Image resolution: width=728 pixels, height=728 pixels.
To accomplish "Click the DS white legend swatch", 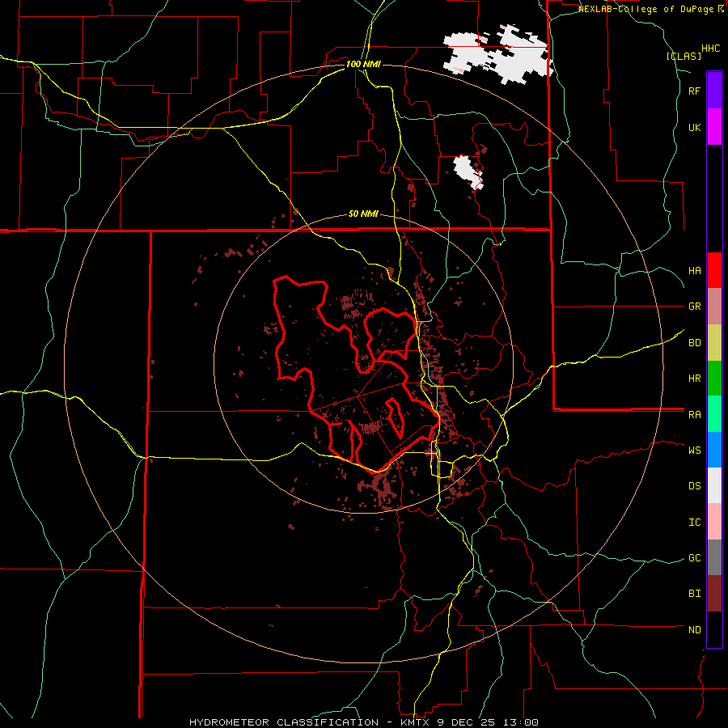I will [x=714, y=485].
